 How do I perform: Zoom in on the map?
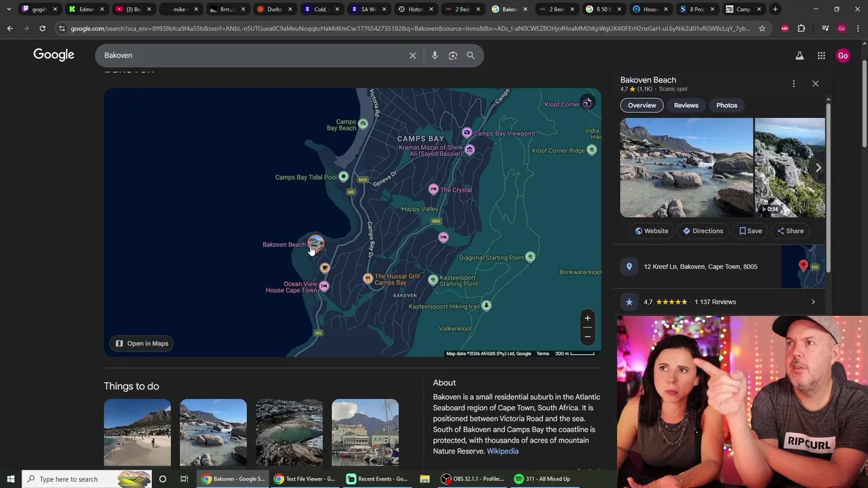587,318
